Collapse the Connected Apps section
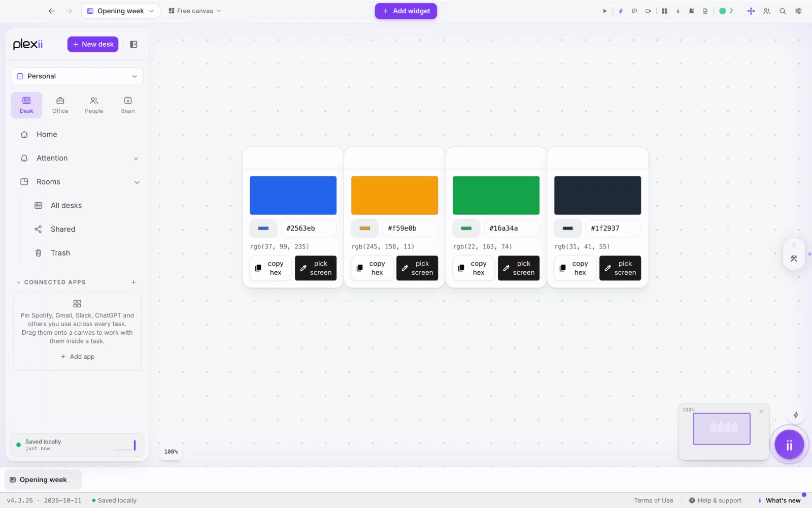This screenshot has height=508, width=812. coord(19,282)
